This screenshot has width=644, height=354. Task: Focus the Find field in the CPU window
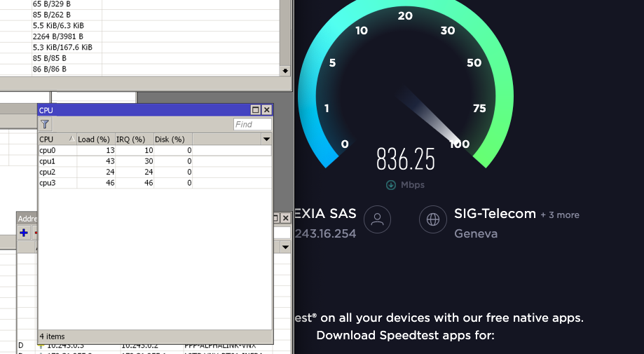coord(252,124)
